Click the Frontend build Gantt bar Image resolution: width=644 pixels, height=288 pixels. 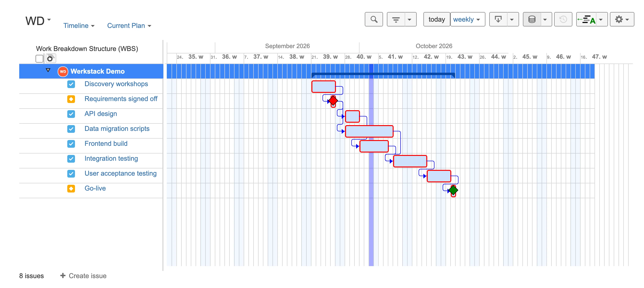374,146
